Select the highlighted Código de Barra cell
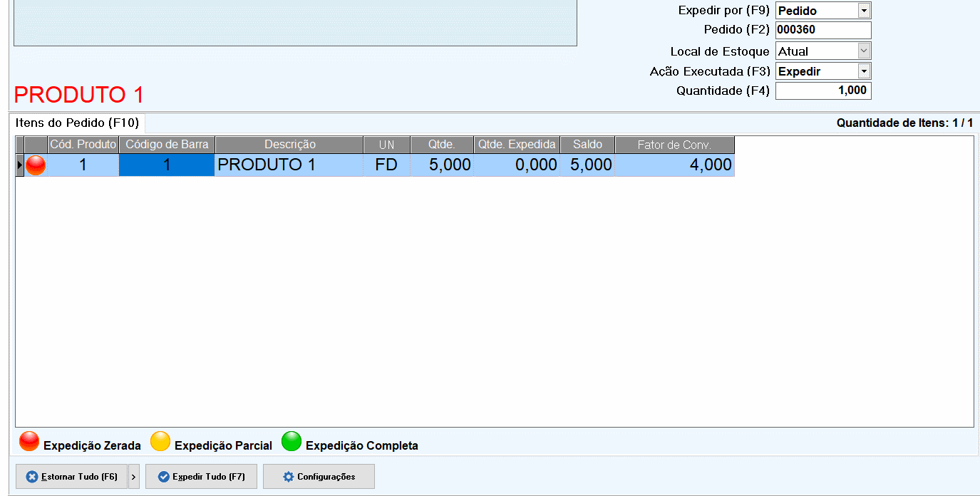Image resolution: width=980 pixels, height=496 pixels. click(167, 165)
